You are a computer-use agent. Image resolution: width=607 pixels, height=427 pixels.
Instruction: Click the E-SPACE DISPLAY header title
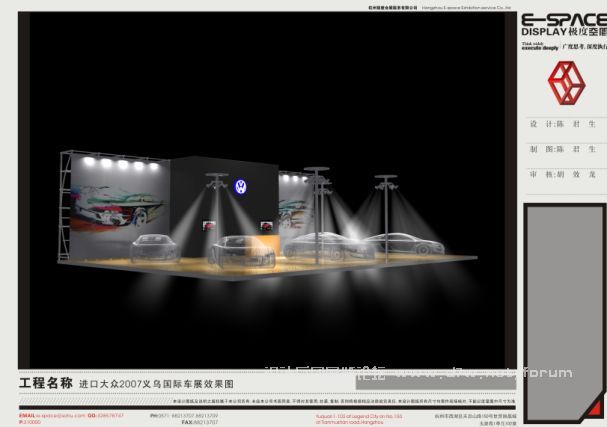564,25
